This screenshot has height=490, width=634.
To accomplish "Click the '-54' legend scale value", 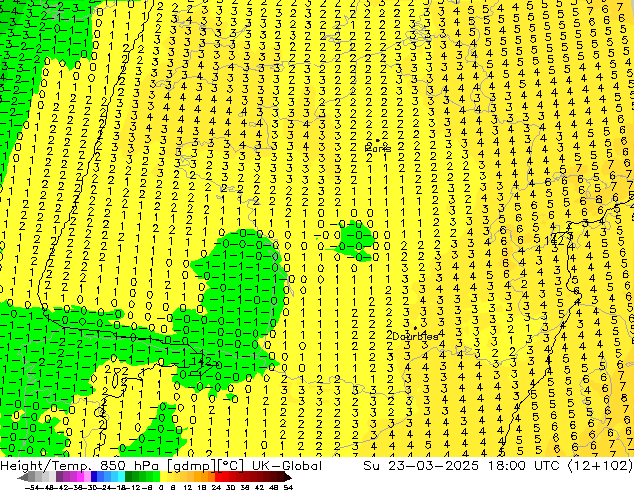I will [x=31, y=487].
